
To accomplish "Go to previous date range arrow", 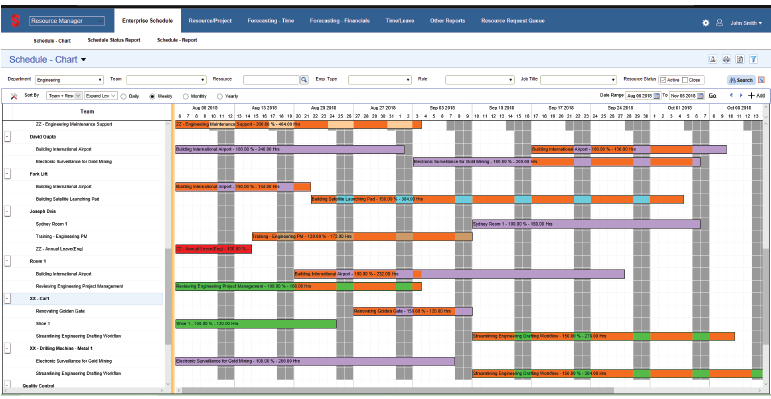I will coord(731,95).
